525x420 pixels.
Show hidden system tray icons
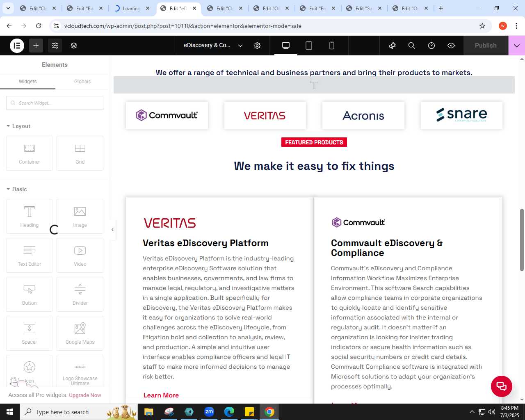click(472, 412)
